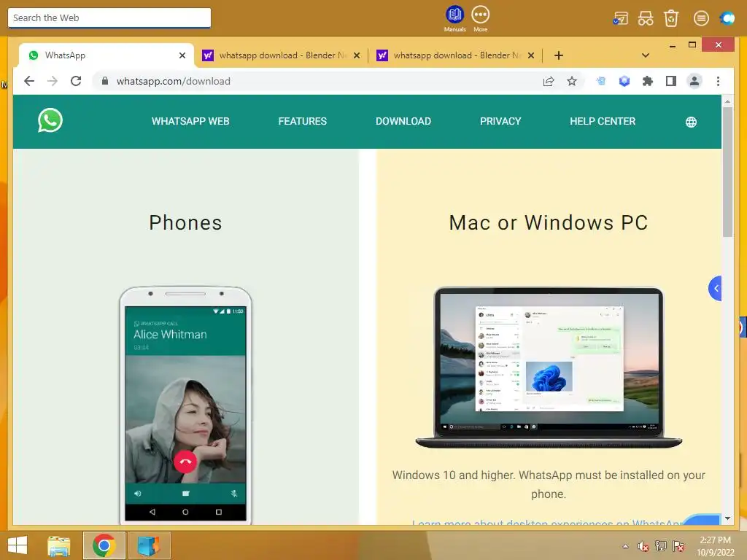Screen dimensions: 747x560
Task: Click the WhatsApp logo in the header
Action: coord(50,120)
